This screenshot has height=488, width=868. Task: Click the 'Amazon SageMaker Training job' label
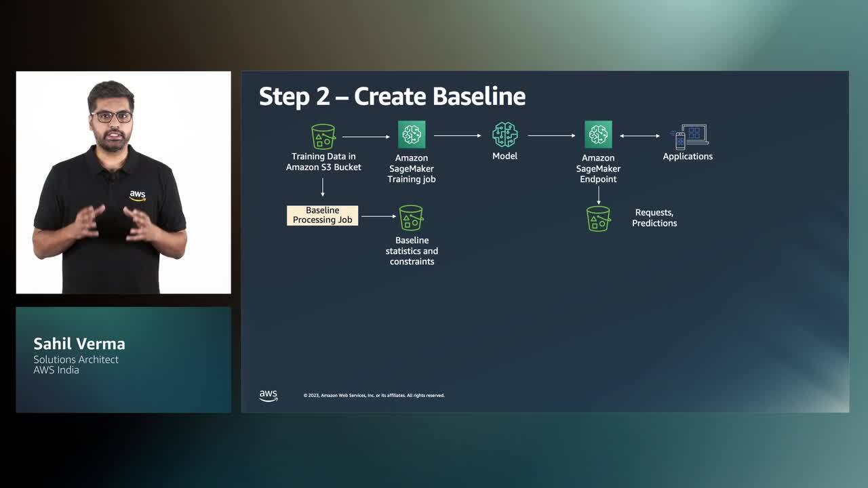(x=412, y=169)
